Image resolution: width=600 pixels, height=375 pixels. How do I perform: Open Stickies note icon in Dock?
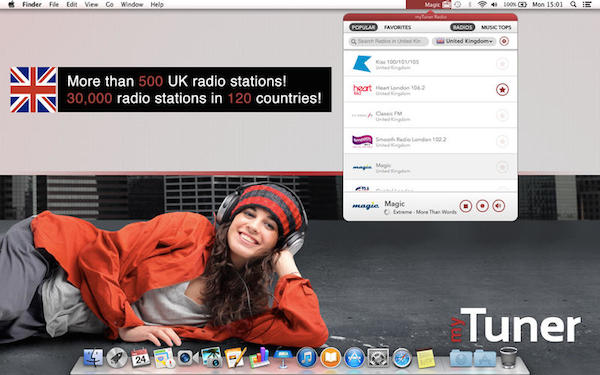[426, 358]
